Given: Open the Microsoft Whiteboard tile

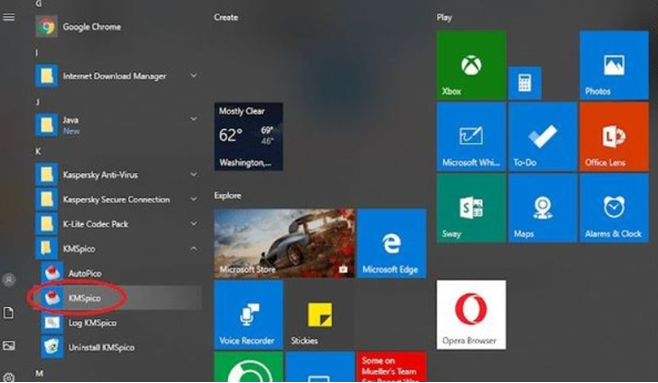Looking at the screenshot, I should 471,137.
